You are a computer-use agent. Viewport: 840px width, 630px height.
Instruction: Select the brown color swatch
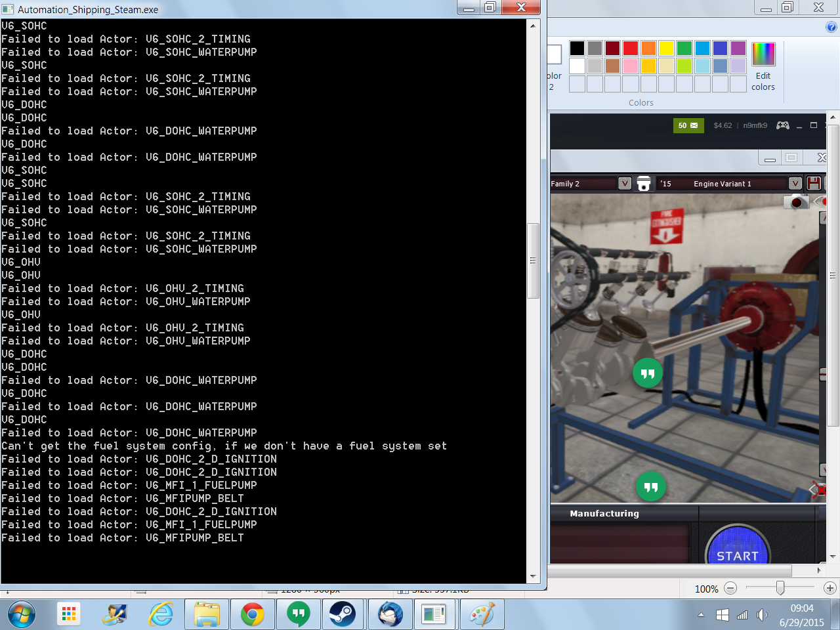point(613,66)
